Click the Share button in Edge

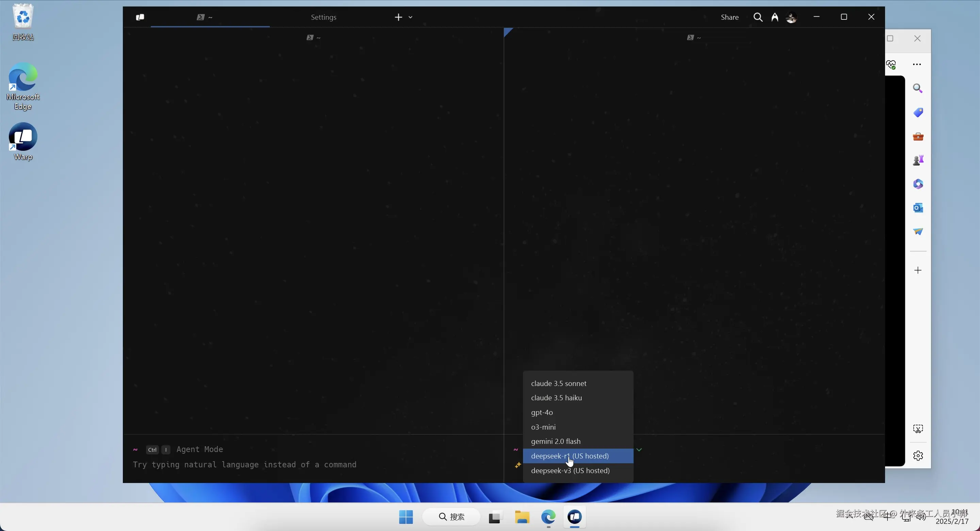click(x=729, y=17)
